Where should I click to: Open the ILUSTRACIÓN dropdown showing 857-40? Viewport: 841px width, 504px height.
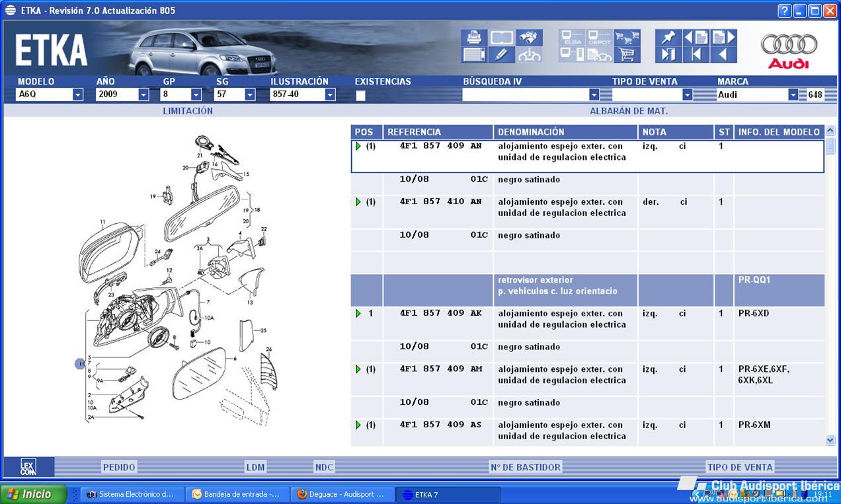point(330,95)
